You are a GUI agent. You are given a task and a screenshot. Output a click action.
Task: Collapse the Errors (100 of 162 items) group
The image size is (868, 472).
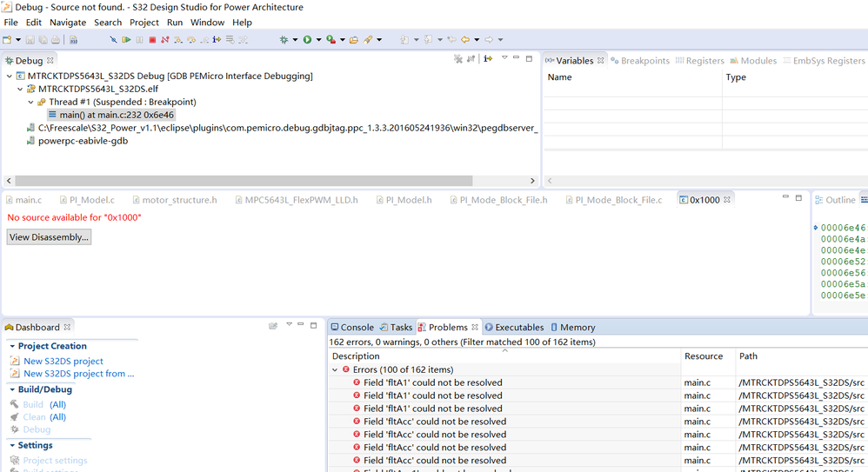[x=335, y=369]
